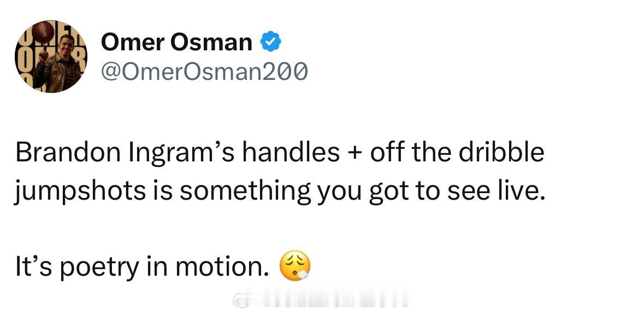
Task: Open the @OmerOsman200 handle
Action: [x=204, y=71]
